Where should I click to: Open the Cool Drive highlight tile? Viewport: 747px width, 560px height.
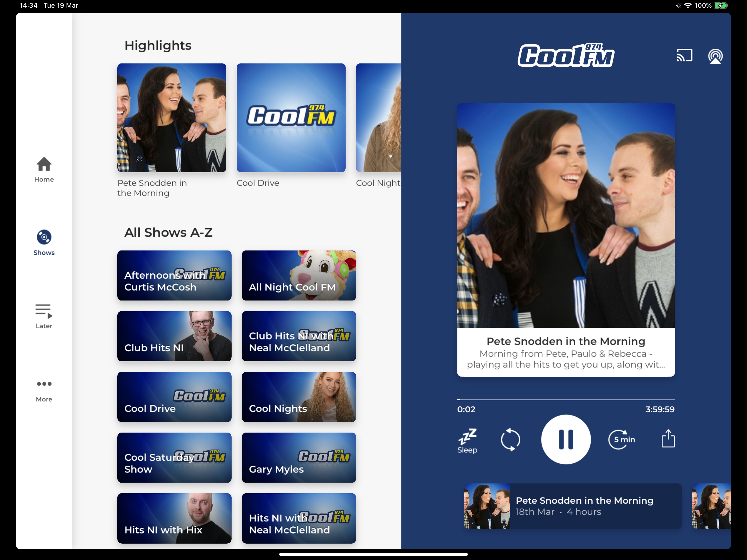(291, 118)
